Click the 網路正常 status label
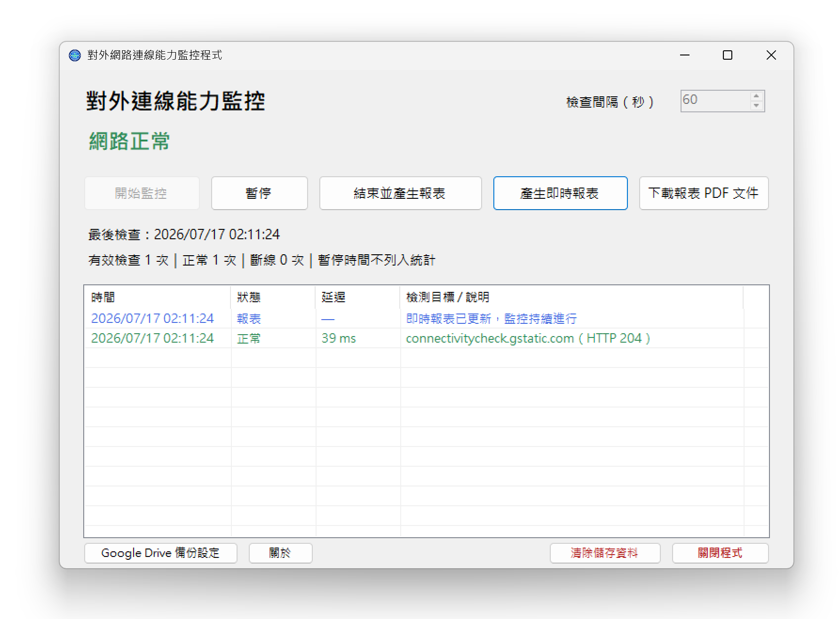Image resolution: width=840 pixels, height=619 pixels. point(129,141)
